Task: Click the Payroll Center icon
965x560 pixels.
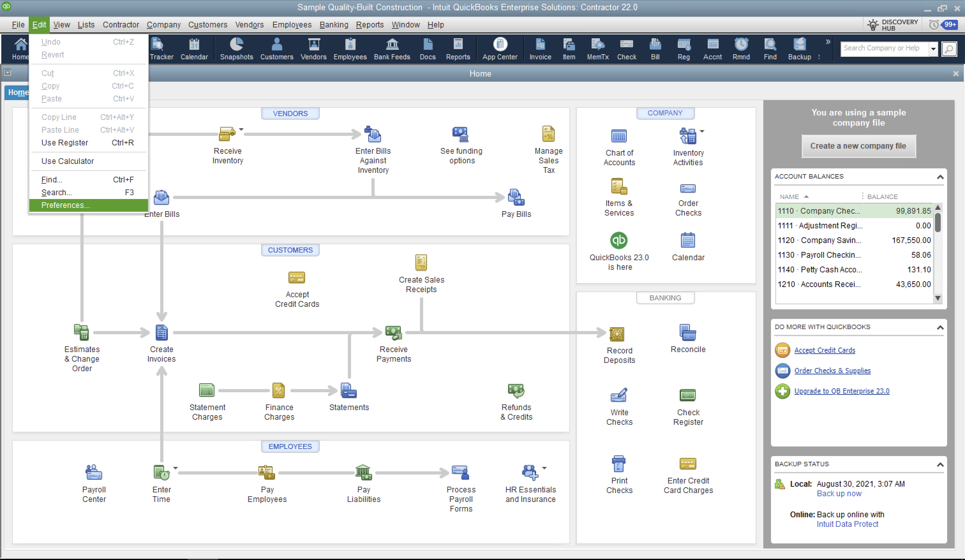Action: 94,473
